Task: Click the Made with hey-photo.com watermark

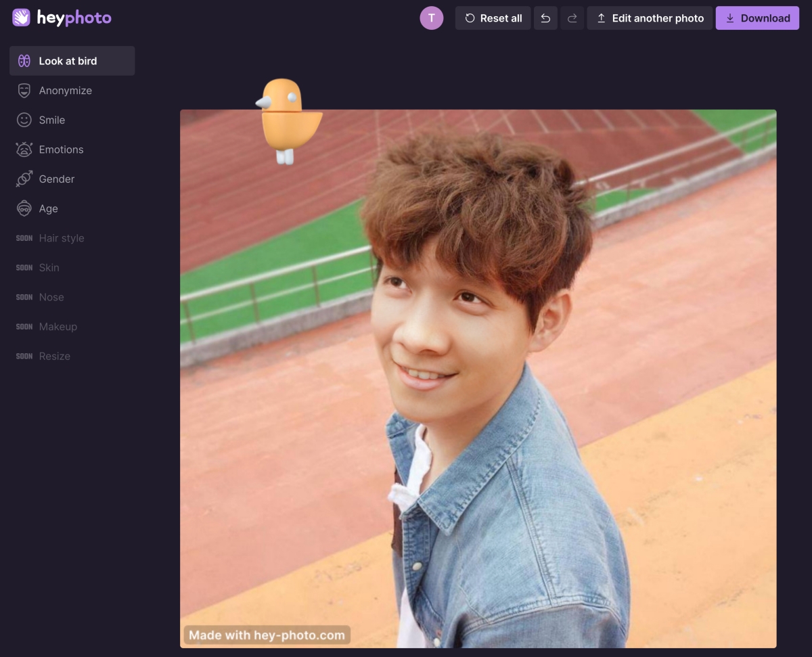Action: tap(267, 635)
